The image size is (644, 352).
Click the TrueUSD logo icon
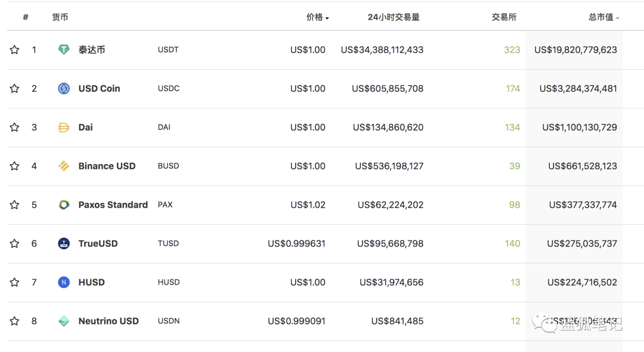point(64,243)
